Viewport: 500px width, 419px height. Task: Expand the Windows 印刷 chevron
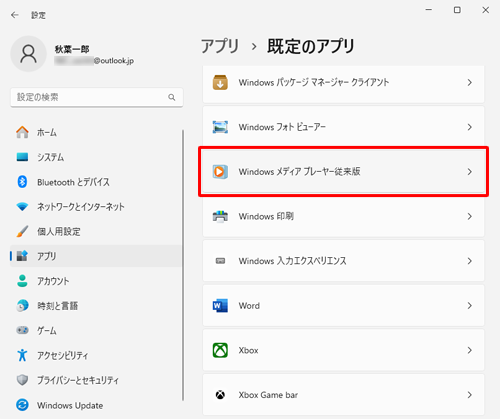tap(470, 216)
